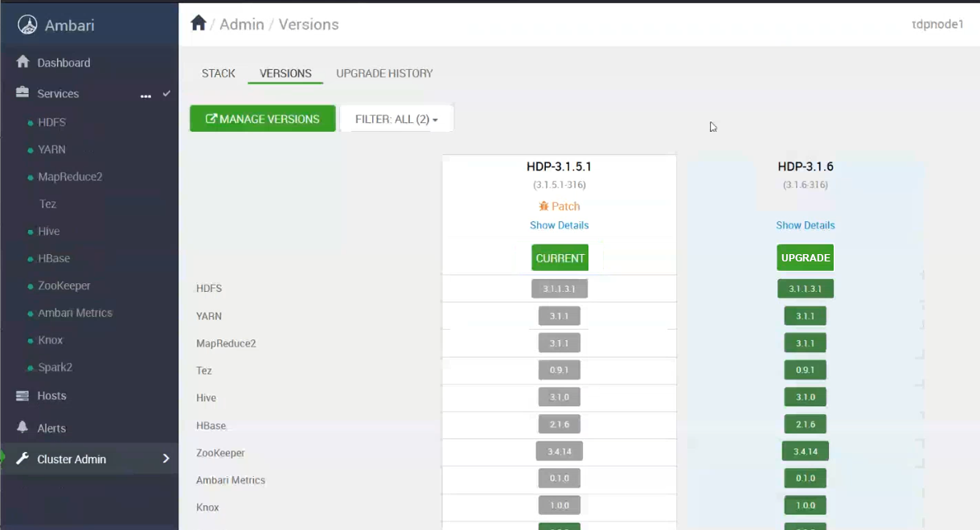Click the Services briefcase icon

pos(23,92)
